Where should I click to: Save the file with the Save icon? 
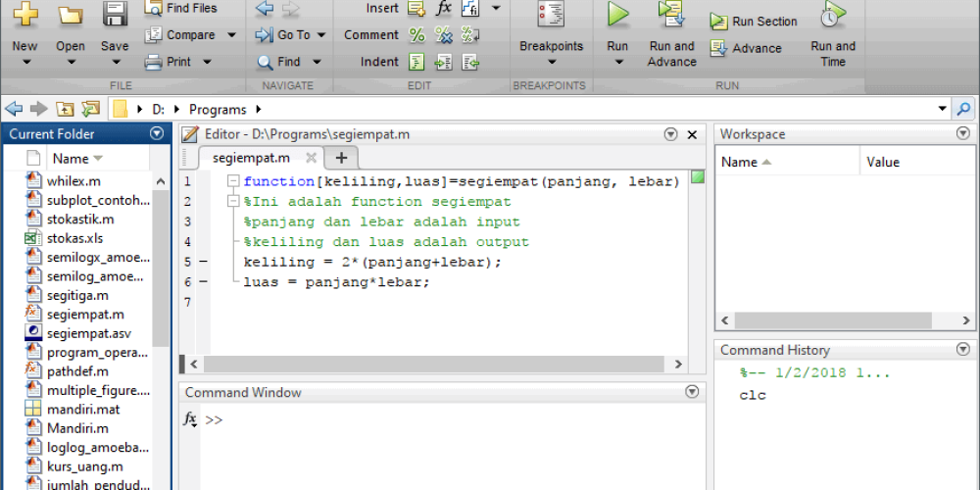pyautogui.click(x=115, y=16)
